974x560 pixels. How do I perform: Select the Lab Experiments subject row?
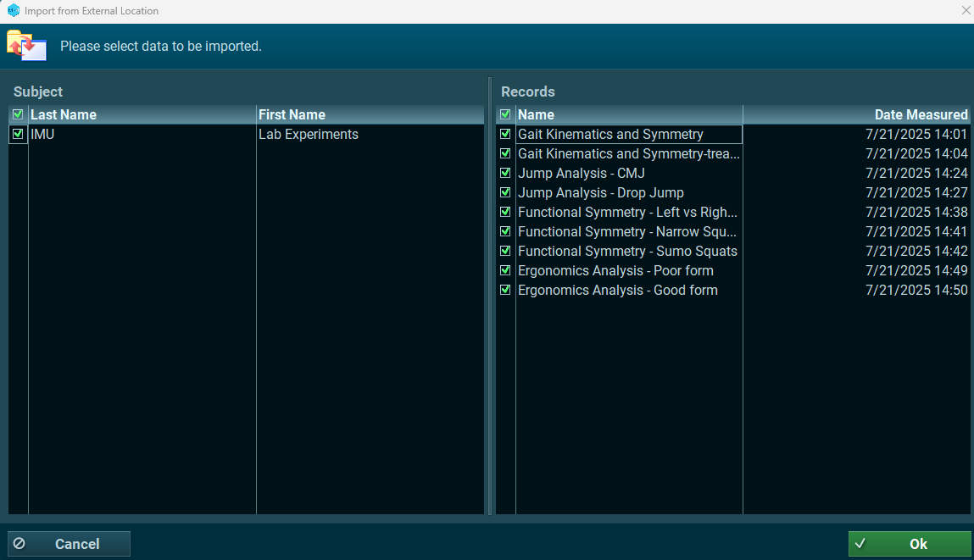[309, 134]
